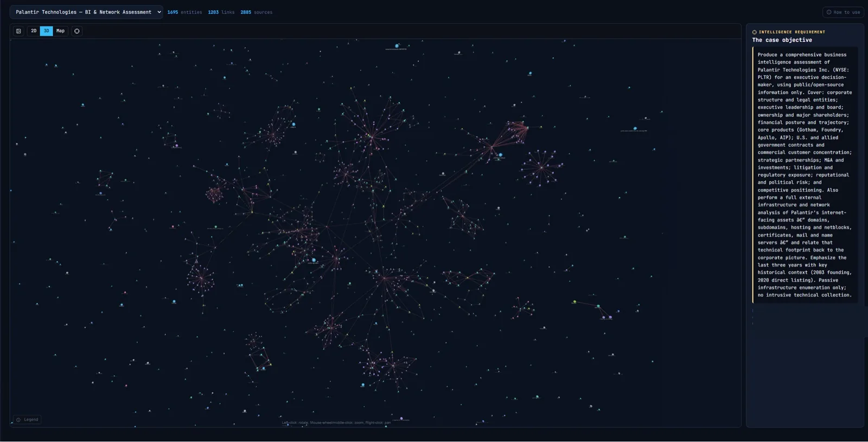Click the mouse controls hint text
This screenshot has width=868, height=442.
click(x=336, y=422)
